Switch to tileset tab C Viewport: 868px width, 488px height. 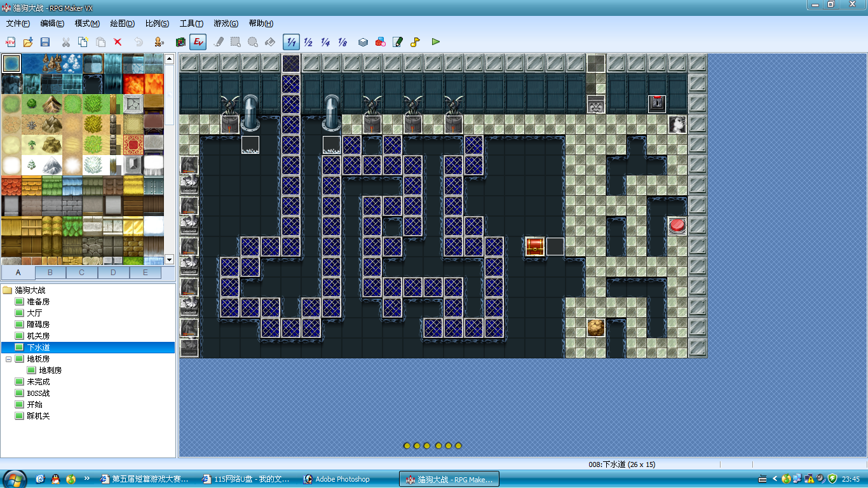tap(82, 273)
